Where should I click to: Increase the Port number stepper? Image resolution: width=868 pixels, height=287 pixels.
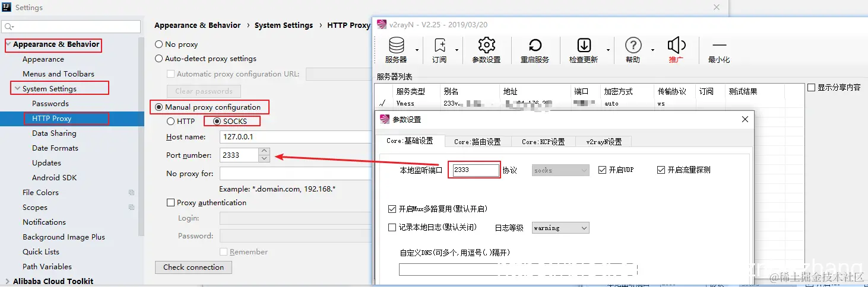coord(265,152)
